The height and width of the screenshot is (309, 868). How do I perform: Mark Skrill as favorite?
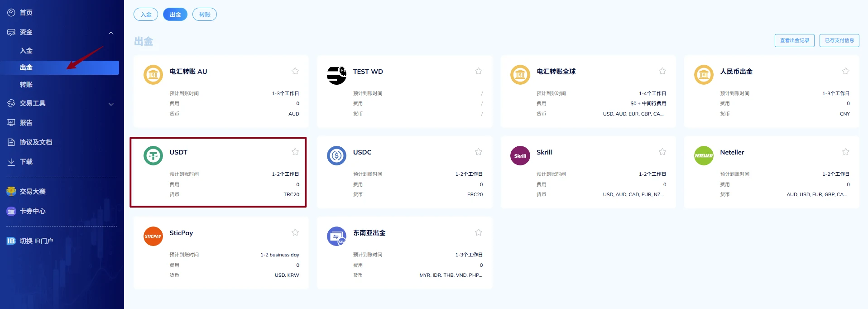click(662, 152)
